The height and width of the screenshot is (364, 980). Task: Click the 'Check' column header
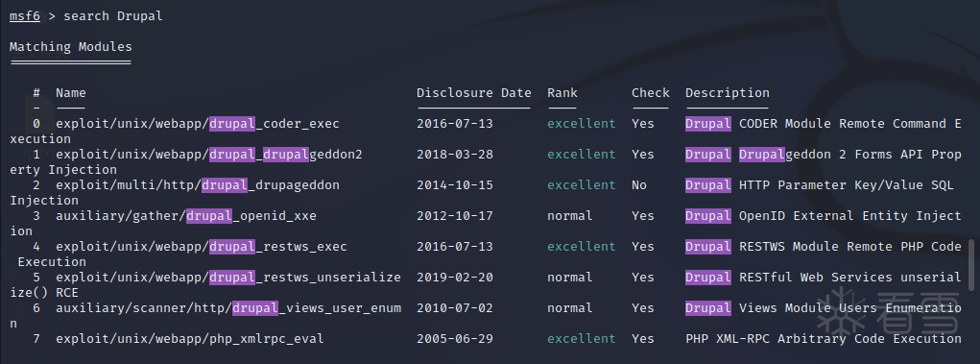coord(651,93)
